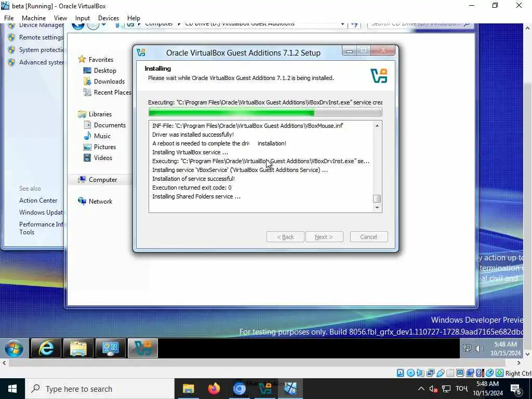Select Computer in Explorer navigation pane
The width and height of the screenshot is (532, 399).
[102, 180]
